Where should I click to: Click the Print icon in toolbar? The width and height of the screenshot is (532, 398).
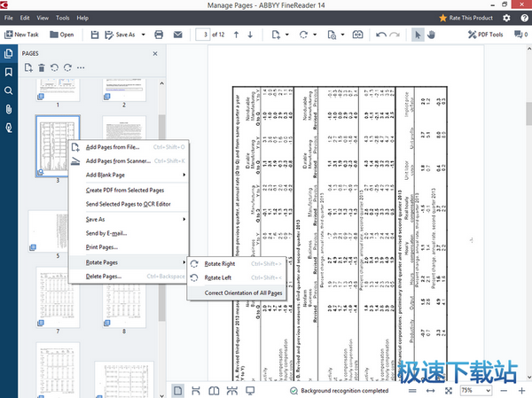[159, 35]
